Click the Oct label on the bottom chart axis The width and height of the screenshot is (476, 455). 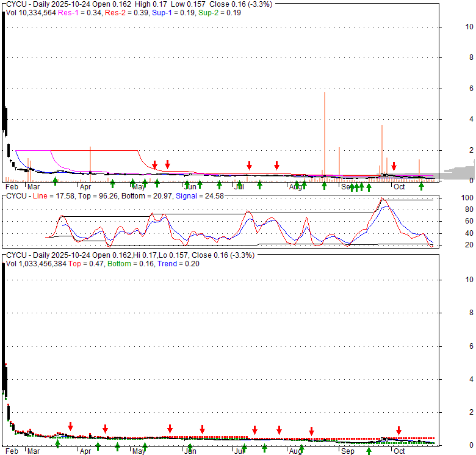(x=399, y=451)
